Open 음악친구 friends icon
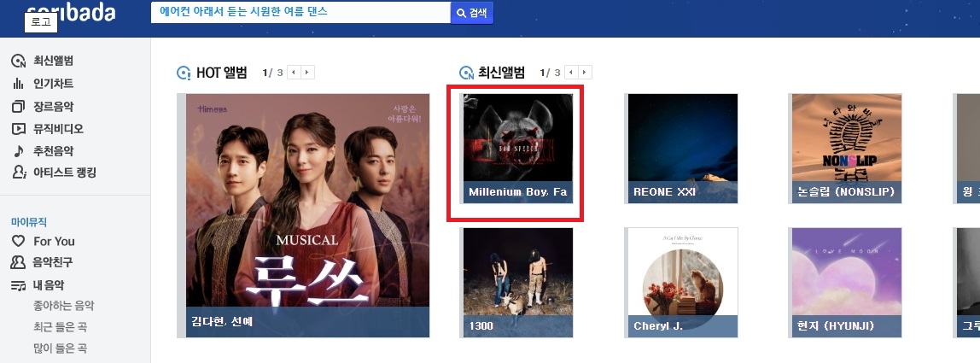The width and height of the screenshot is (980, 363). click(19, 262)
